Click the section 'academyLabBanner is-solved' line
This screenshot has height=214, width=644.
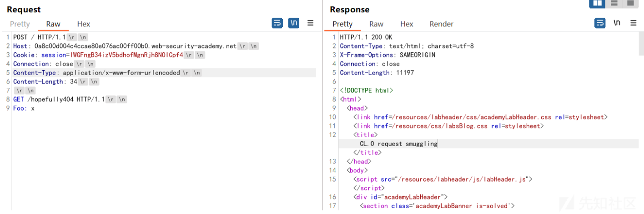437,206
